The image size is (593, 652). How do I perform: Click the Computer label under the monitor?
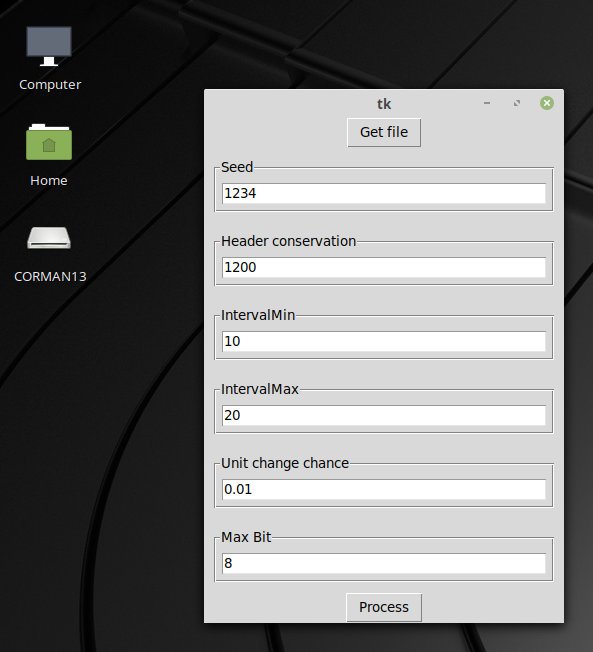point(50,84)
